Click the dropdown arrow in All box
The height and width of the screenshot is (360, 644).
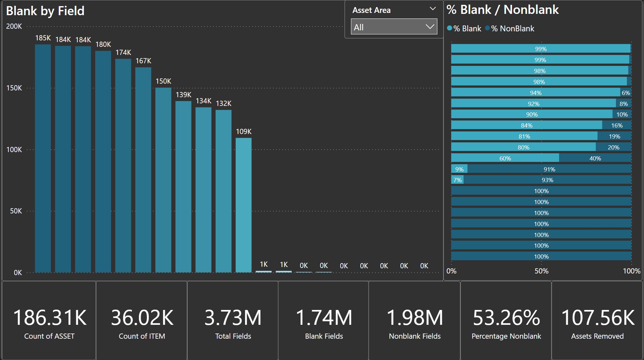pos(430,27)
